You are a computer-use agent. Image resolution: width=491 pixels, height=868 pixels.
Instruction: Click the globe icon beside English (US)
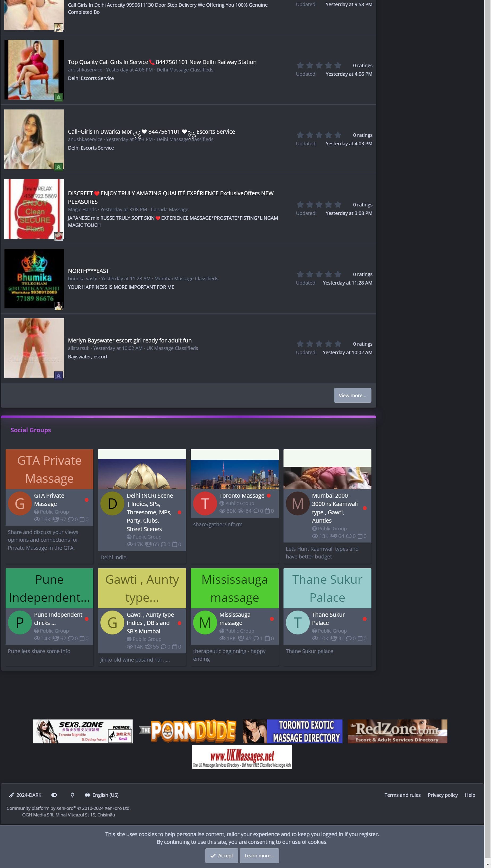point(87,795)
